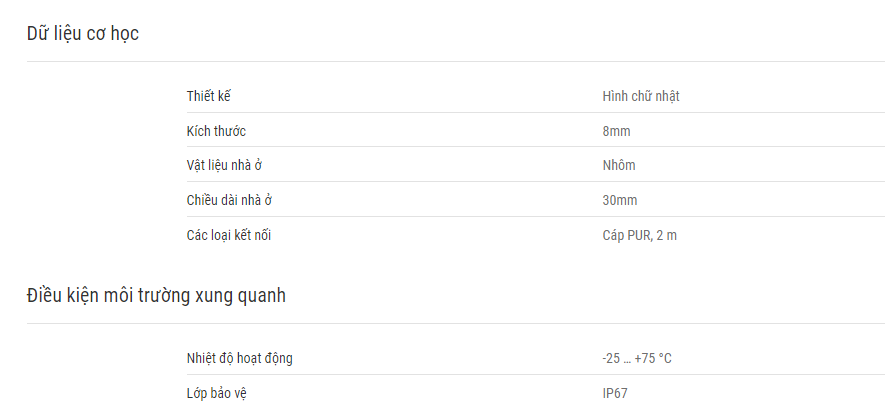
Task: Click the word 'Dữ' in mechanical heading
Action: click(x=36, y=34)
